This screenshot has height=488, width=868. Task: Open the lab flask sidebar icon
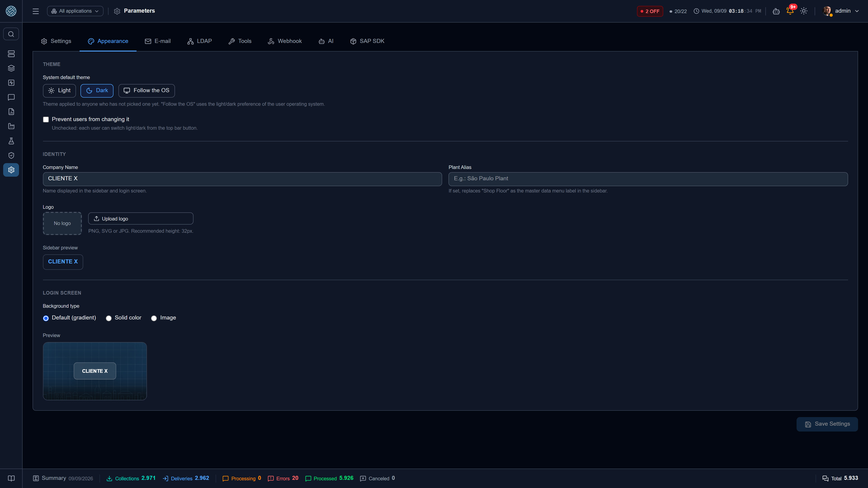pos(11,141)
